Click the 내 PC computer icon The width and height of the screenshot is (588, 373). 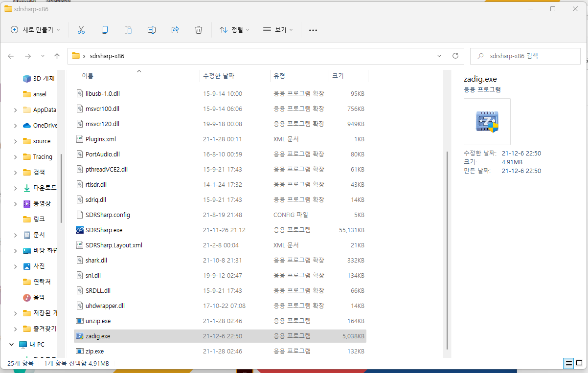pyautogui.click(x=23, y=344)
